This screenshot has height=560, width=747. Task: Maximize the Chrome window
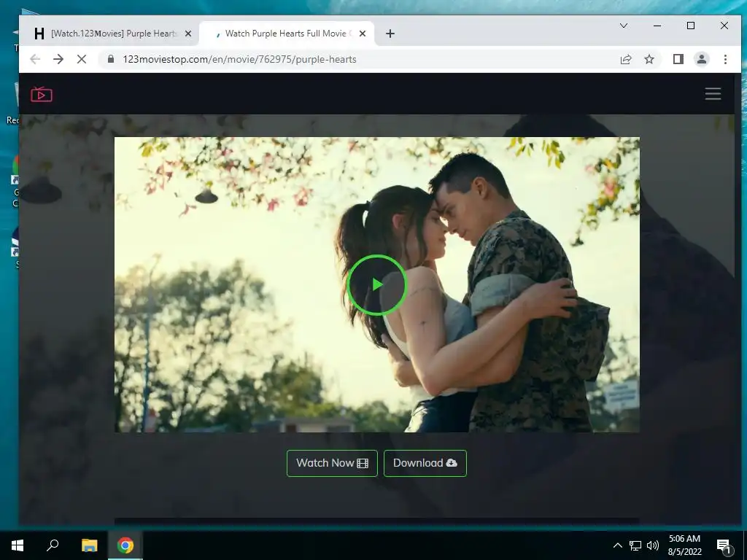click(x=691, y=26)
